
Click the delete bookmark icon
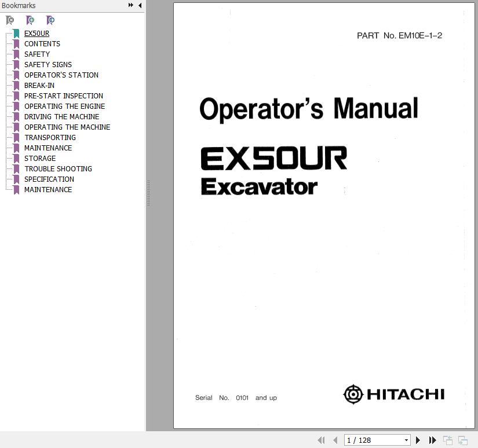(x=10, y=20)
